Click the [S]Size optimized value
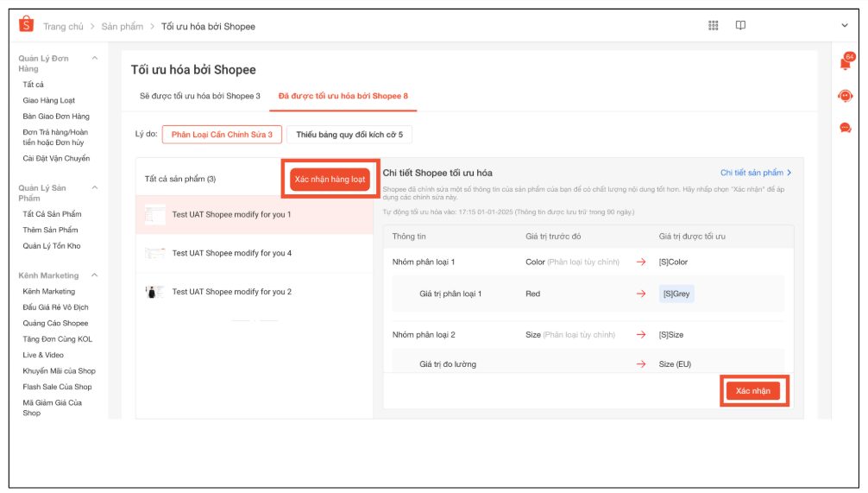868x493 pixels. pyautogui.click(x=671, y=335)
